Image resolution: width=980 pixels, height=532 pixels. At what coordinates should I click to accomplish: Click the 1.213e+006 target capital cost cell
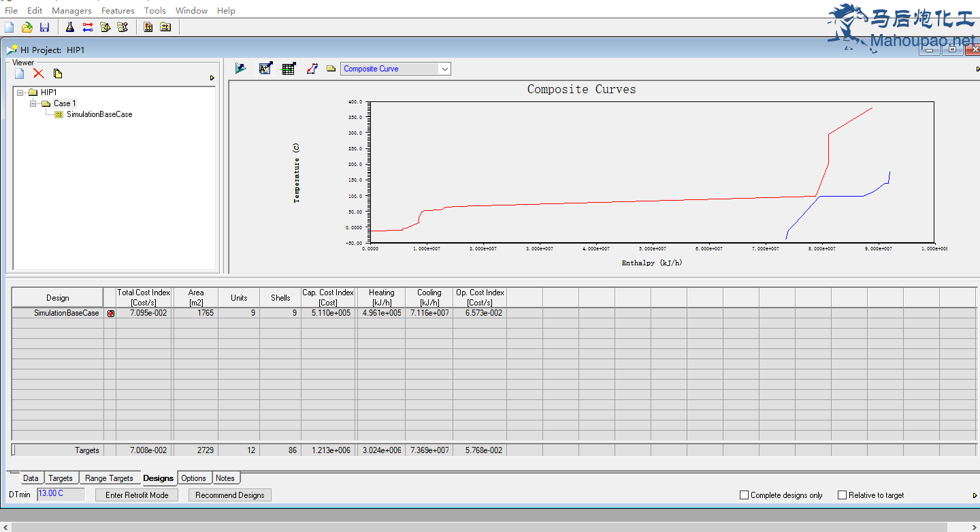[x=328, y=450]
